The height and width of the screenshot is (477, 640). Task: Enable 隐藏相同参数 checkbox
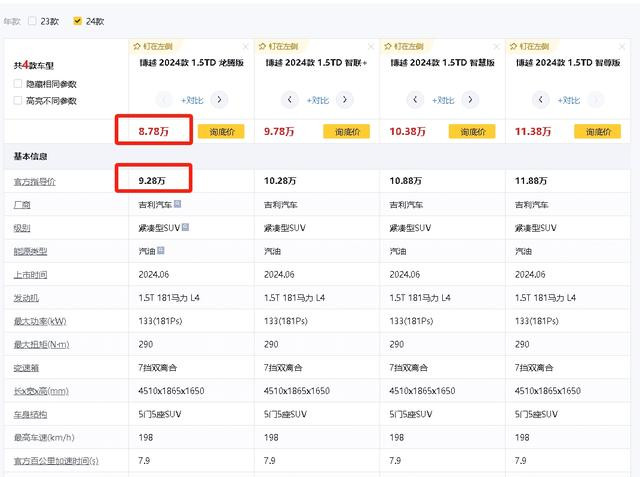18,84
